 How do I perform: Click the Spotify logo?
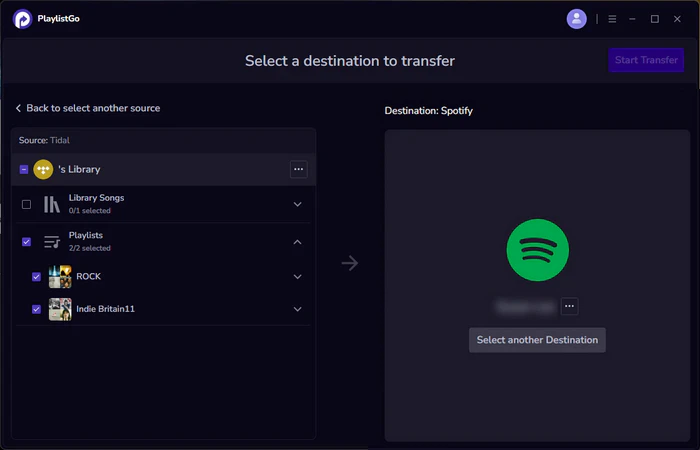(x=538, y=250)
